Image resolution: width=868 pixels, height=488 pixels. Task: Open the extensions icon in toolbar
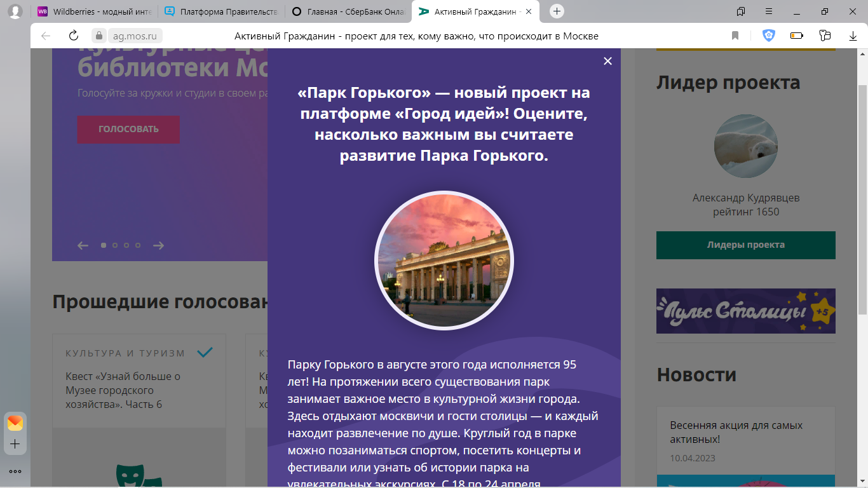click(x=825, y=36)
